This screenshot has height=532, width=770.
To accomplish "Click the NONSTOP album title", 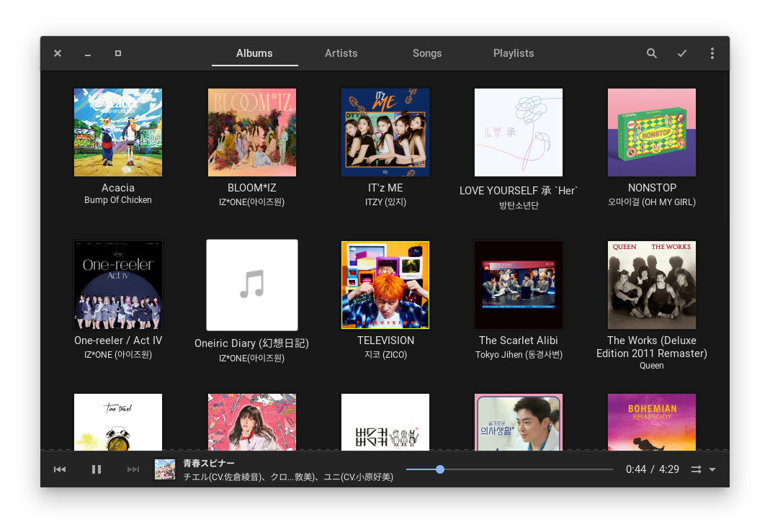I will coord(652,188).
